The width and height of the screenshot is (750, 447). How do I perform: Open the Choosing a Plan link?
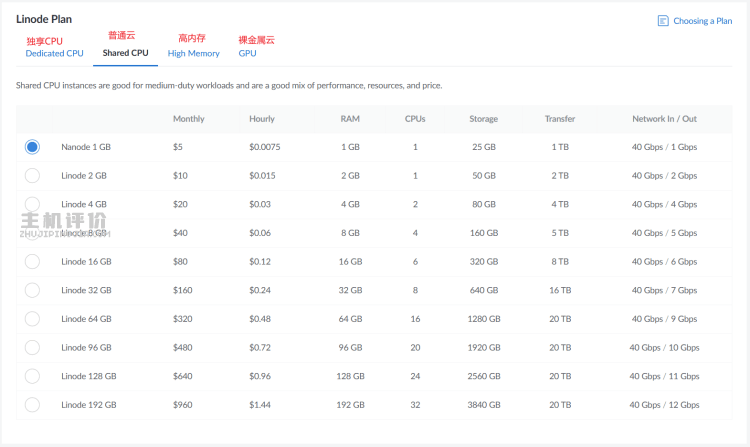(702, 21)
